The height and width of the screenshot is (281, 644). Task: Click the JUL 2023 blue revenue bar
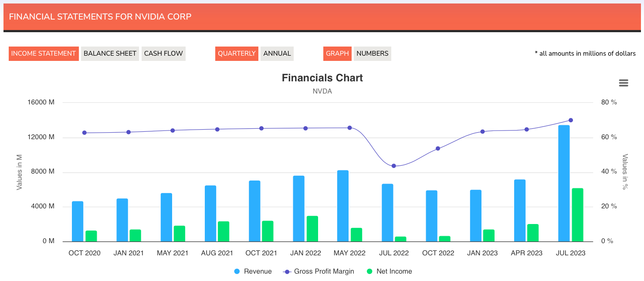[564, 183]
